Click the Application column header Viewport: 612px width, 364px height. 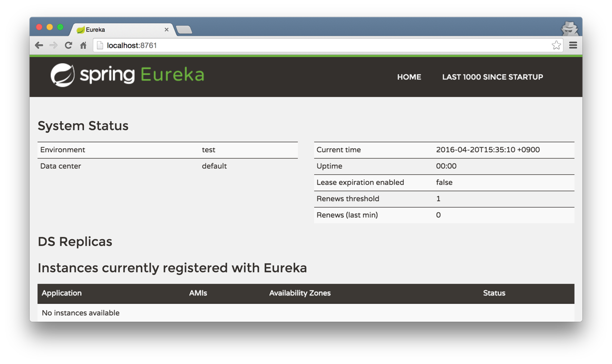tap(62, 293)
